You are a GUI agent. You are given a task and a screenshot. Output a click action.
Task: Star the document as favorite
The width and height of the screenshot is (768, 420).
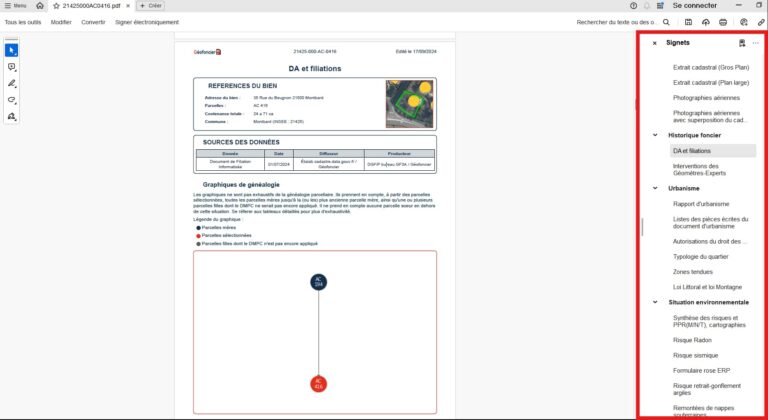pos(56,6)
